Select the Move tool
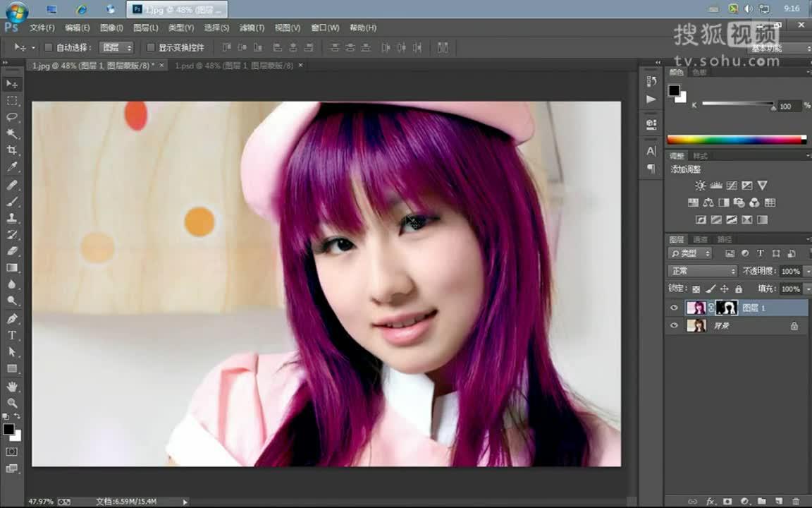The width and height of the screenshot is (812, 508). tap(12, 83)
